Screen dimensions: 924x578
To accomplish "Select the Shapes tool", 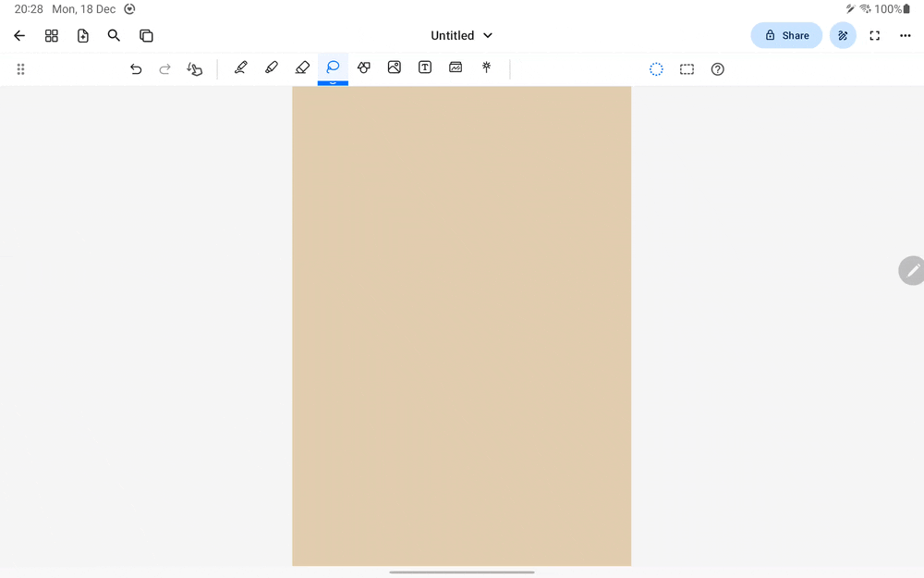I will tap(363, 68).
